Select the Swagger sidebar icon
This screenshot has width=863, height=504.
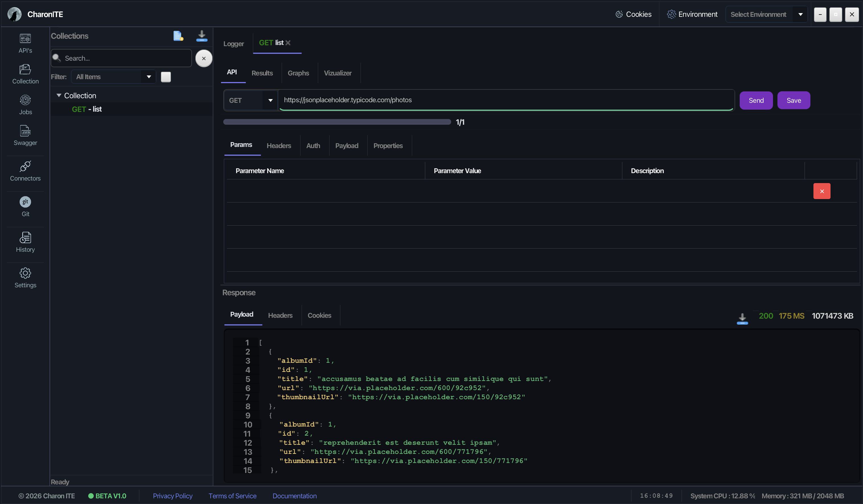point(25,135)
